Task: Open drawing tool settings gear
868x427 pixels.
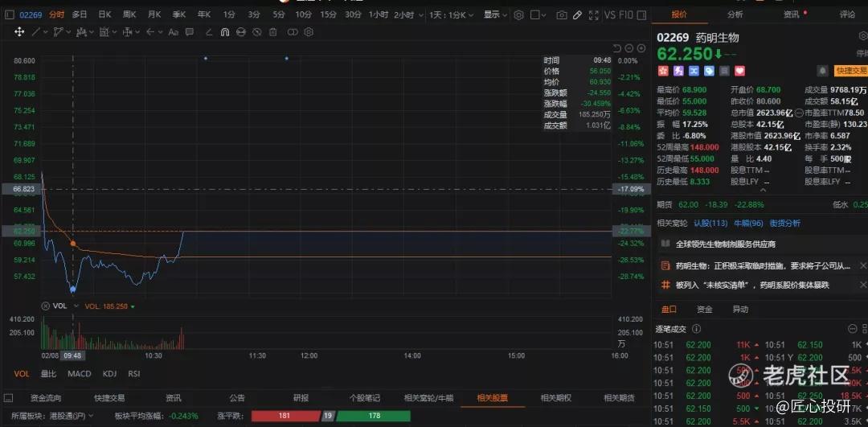Action: pyautogui.click(x=309, y=32)
